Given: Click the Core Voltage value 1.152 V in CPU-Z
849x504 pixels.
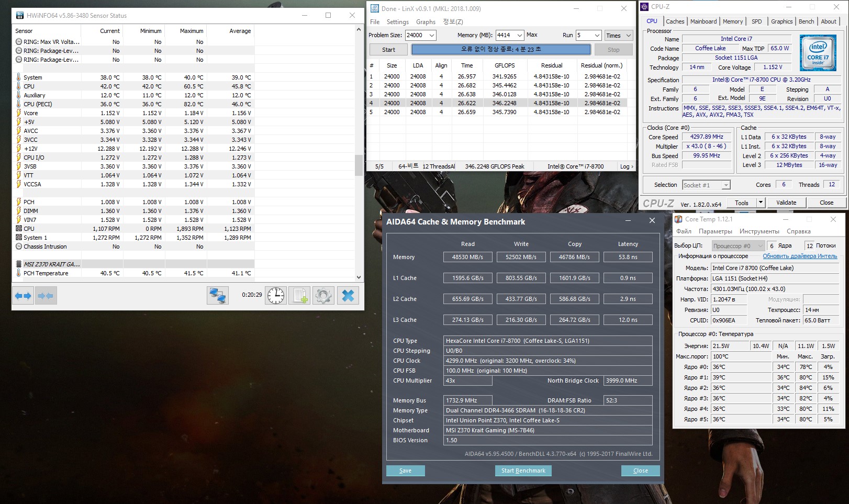Looking at the screenshot, I should pos(773,68).
